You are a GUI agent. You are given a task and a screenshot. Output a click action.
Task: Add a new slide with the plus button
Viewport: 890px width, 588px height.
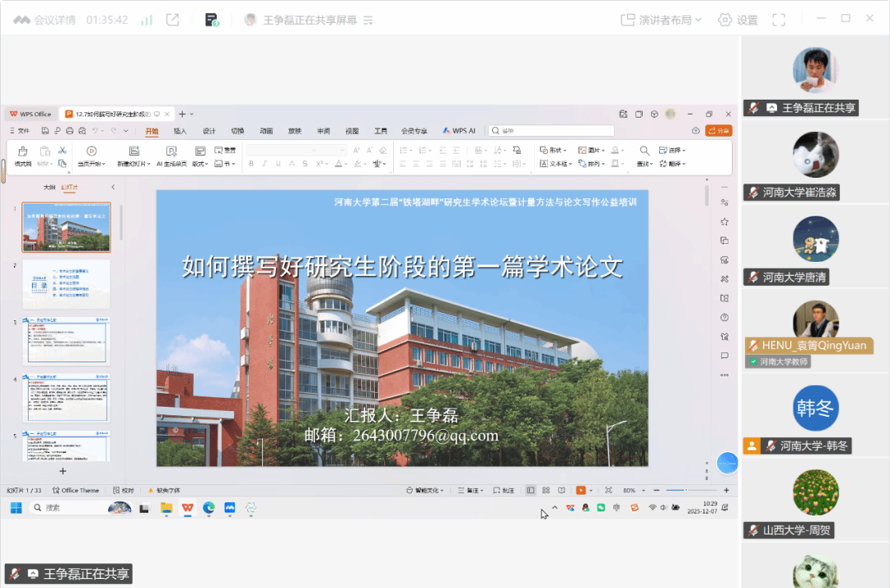click(x=63, y=471)
